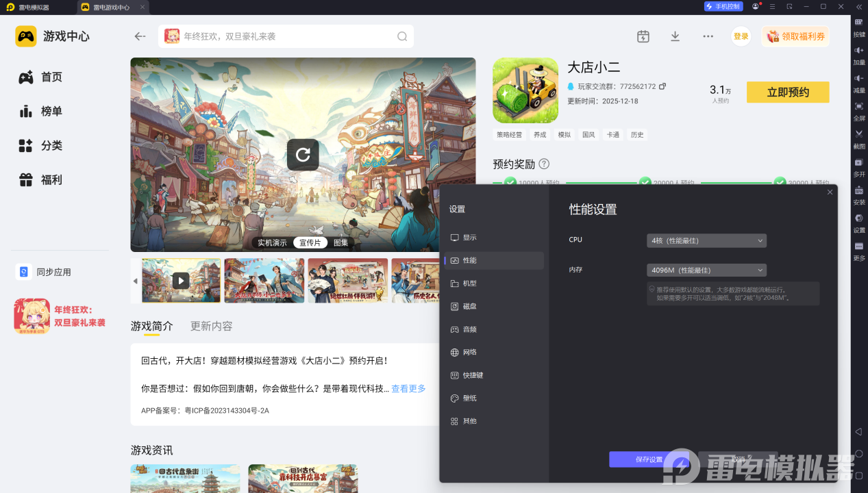Click the 取消 cancel button in settings
Viewport: 868px width, 493px height.
pyautogui.click(x=738, y=459)
